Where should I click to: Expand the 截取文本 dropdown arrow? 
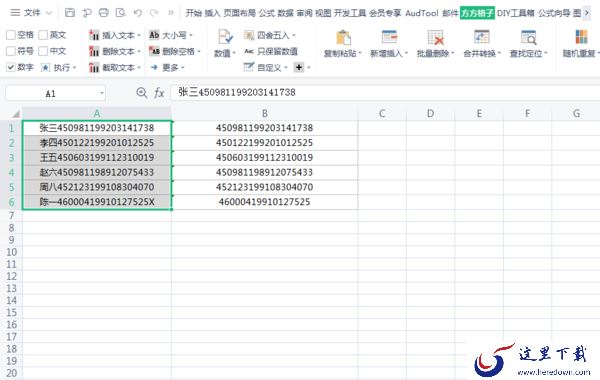[139, 68]
